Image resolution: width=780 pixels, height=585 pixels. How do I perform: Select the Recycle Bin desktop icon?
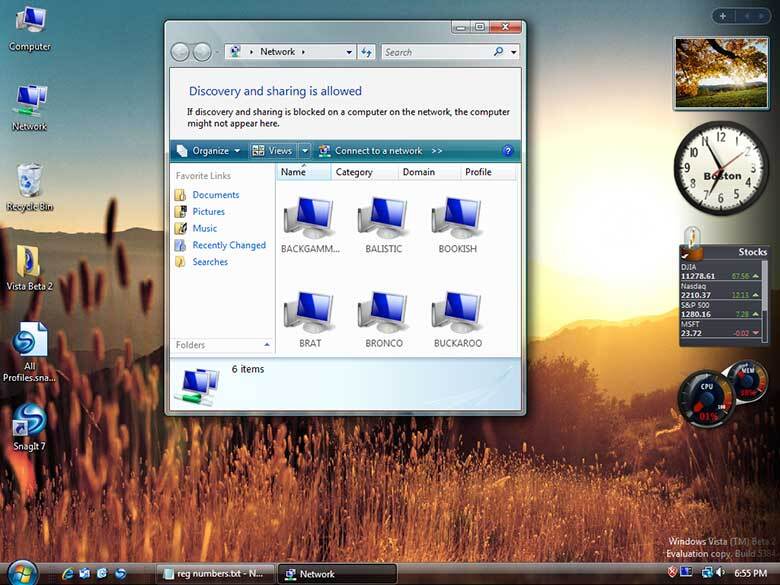29,187
